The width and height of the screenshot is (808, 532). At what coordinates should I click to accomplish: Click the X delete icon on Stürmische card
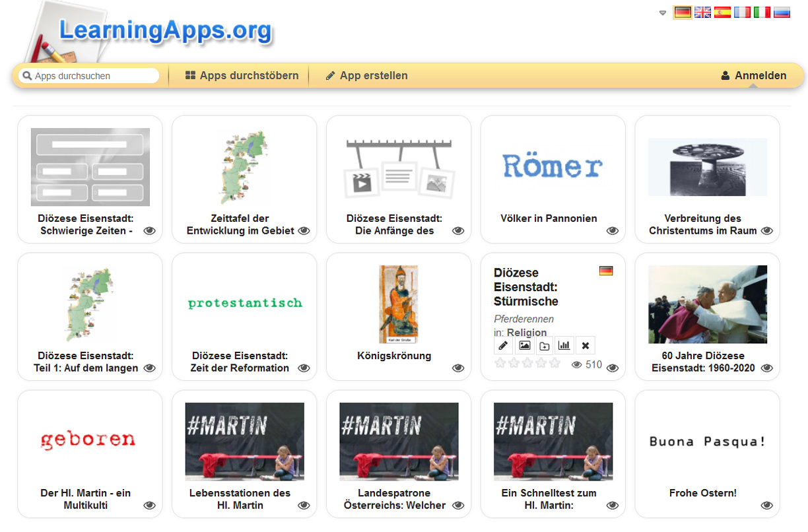tap(585, 345)
